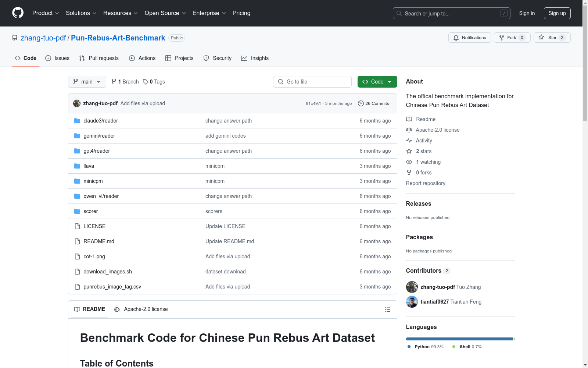The image size is (588, 368).
Task: Switch to the Pull requests tab
Action: pyautogui.click(x=99, y=58)
